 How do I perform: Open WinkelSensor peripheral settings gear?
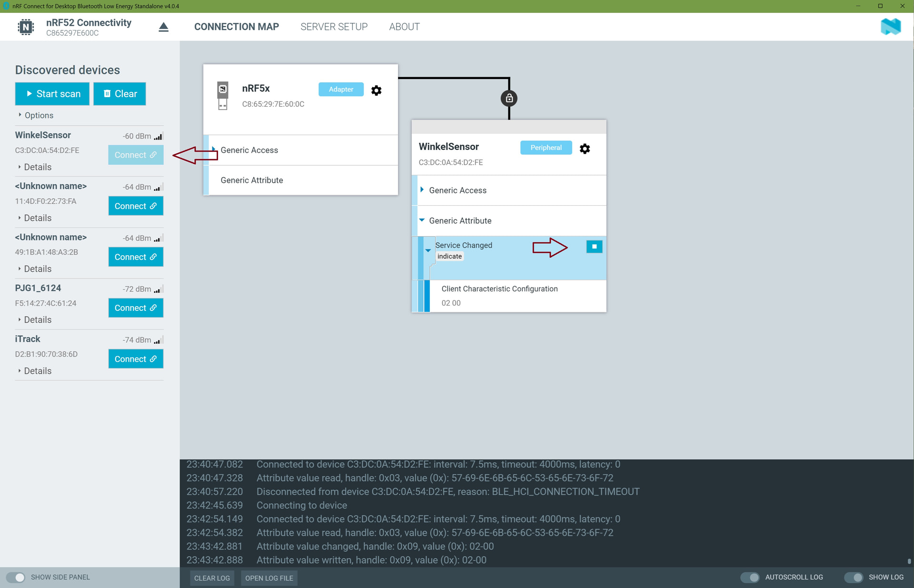[x=585, y=149]
